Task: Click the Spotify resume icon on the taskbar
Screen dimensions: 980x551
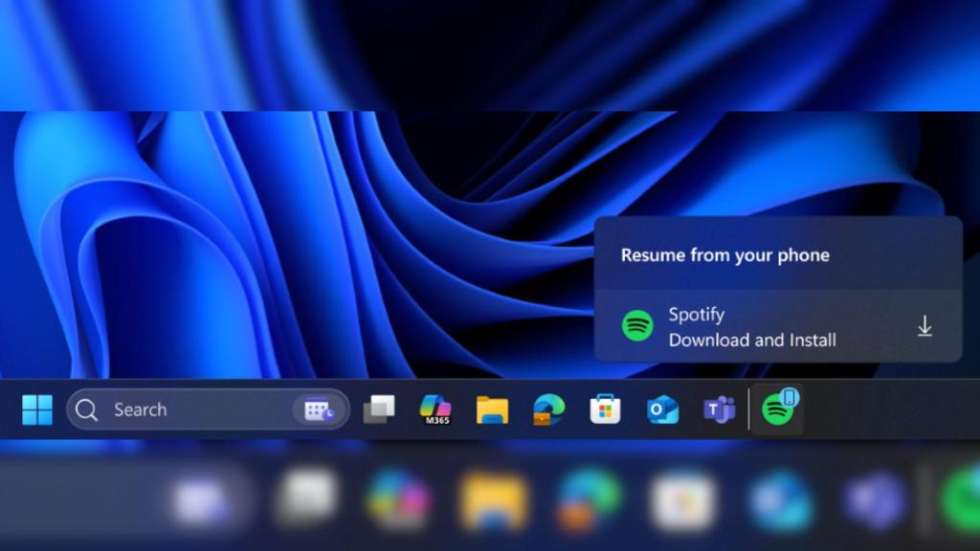Action: pos(778,409)
